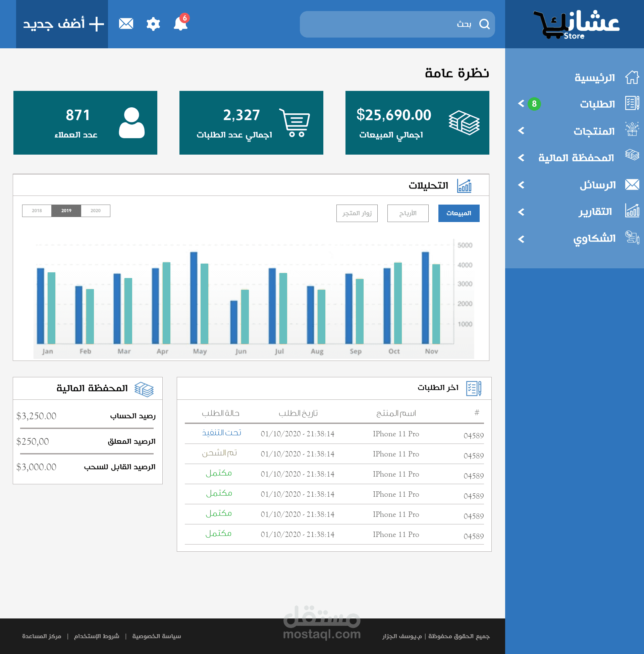
Task: Click the search magnifier icon
Action: point(484,24)
